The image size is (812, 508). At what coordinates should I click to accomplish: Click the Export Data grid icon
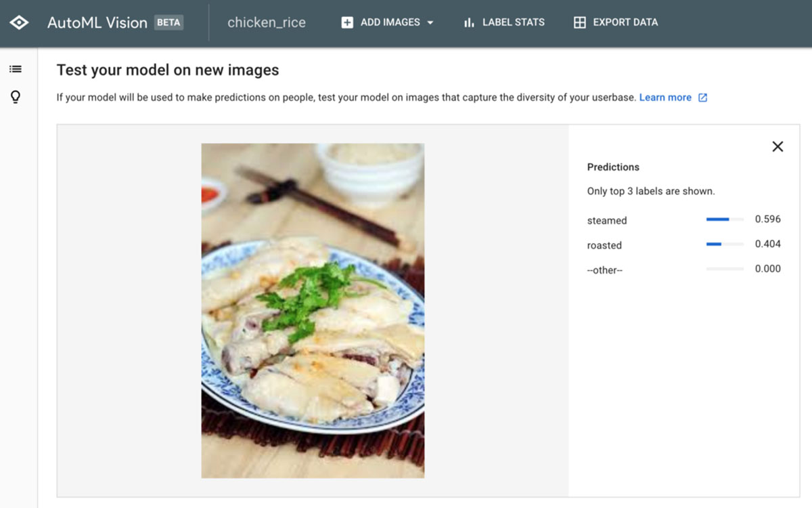(579, 22)
